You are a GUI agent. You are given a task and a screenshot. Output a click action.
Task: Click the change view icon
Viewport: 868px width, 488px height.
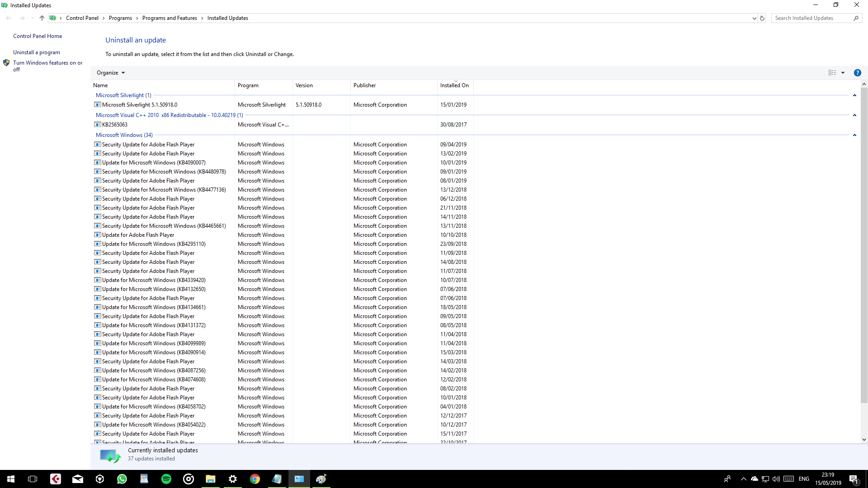click(832, 73)
